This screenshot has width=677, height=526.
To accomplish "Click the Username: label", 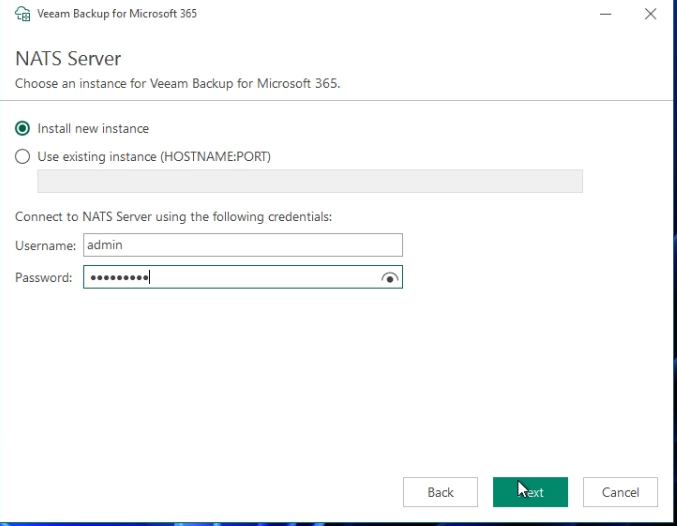I will (x=45, y=245).
